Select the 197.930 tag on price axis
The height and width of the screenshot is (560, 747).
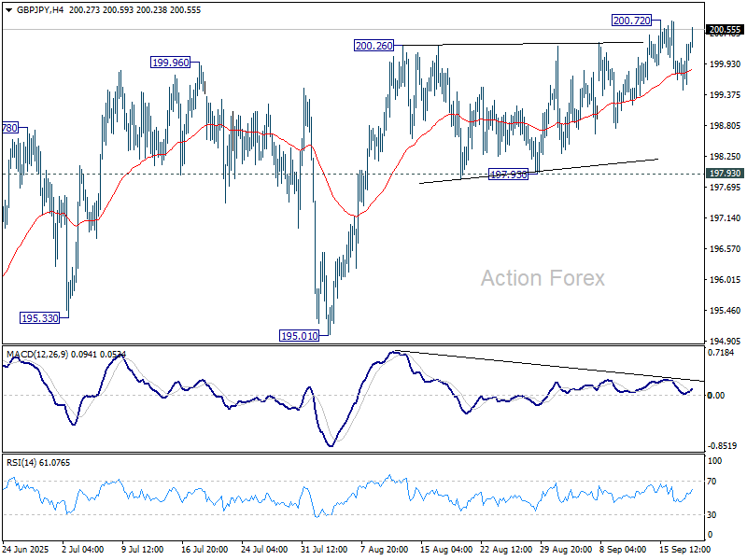click(725, 174)
